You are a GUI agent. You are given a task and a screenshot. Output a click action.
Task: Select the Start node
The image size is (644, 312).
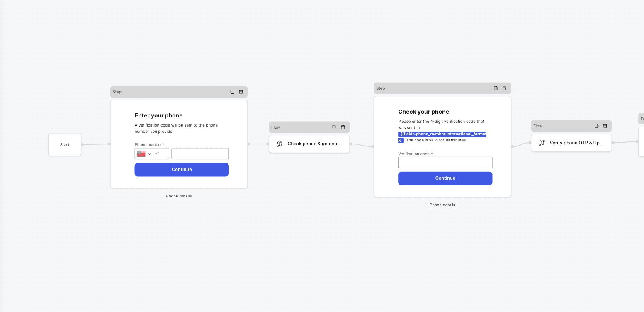(x=64, y=144)
